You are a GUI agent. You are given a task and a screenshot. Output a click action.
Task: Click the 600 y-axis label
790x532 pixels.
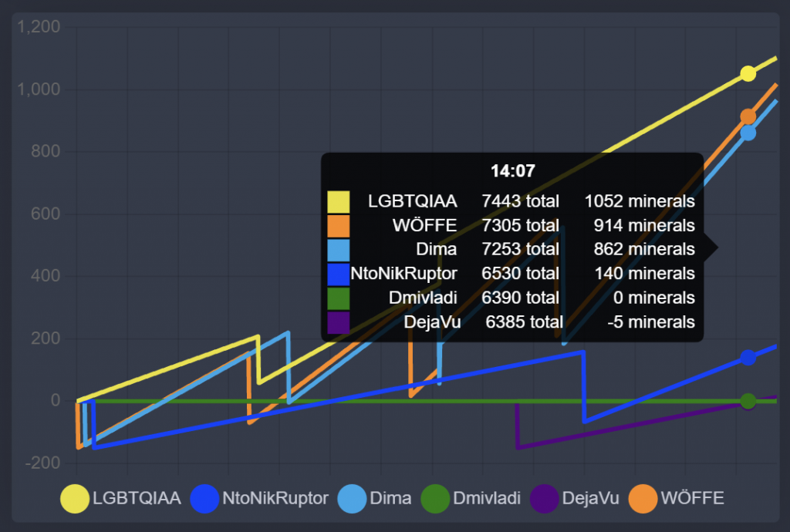coord(46,214)
